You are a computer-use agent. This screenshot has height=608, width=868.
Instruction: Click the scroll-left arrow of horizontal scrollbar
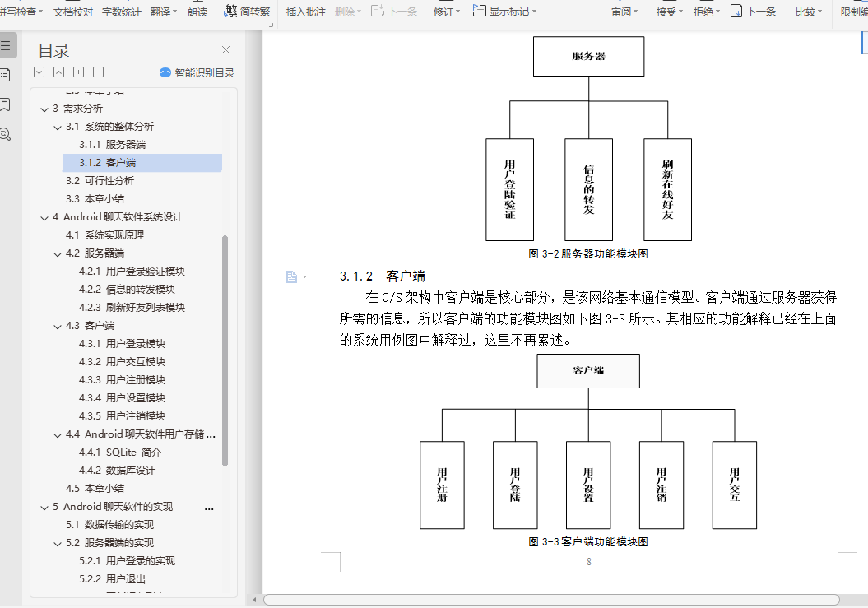click(255, 600)
